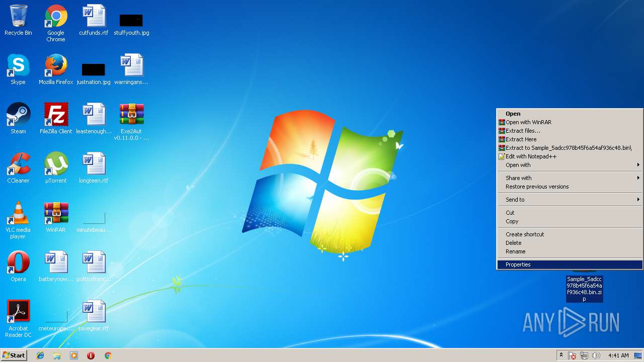Open the Action Center flag icon
The image size is (644, 362).
coord(572,355)
